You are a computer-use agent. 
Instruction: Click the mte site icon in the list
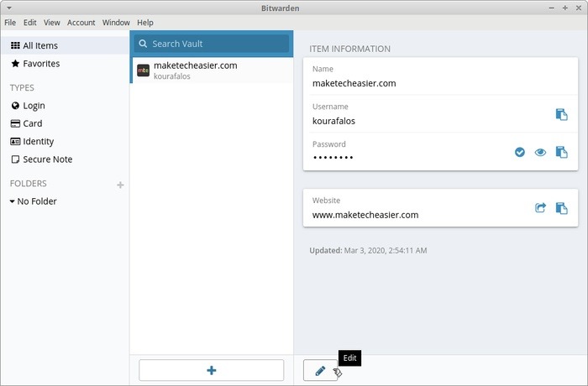pyautogui.click(x=144, y=70)
